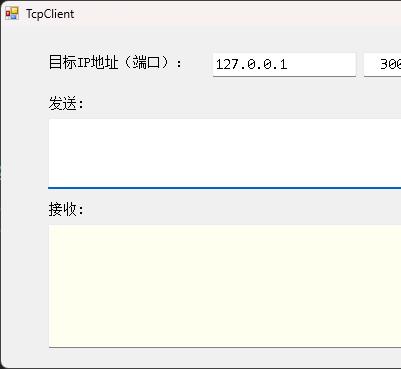Click the 127.0.0.1 text in the IP box
This screenshot has height=369, width=401.
[x=251, y=64]
